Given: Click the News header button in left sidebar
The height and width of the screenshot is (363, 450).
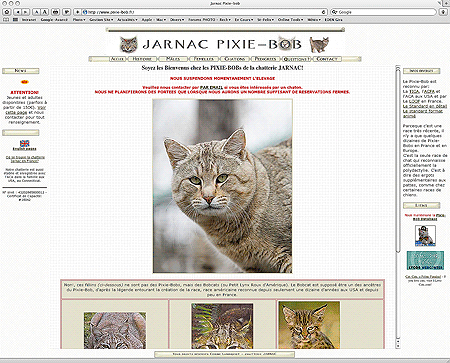Looking at the screenshot, I should coord(21,71).
